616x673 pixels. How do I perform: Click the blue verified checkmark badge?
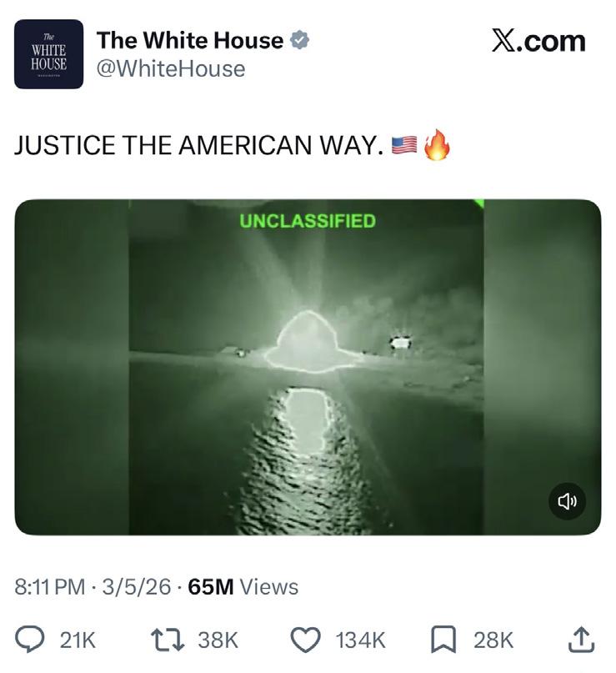pyautogui.click(x=299, y=40)
